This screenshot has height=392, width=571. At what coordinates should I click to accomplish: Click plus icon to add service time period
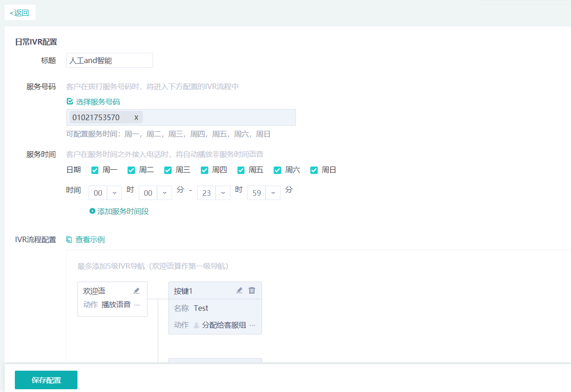[x=92, y=211]
